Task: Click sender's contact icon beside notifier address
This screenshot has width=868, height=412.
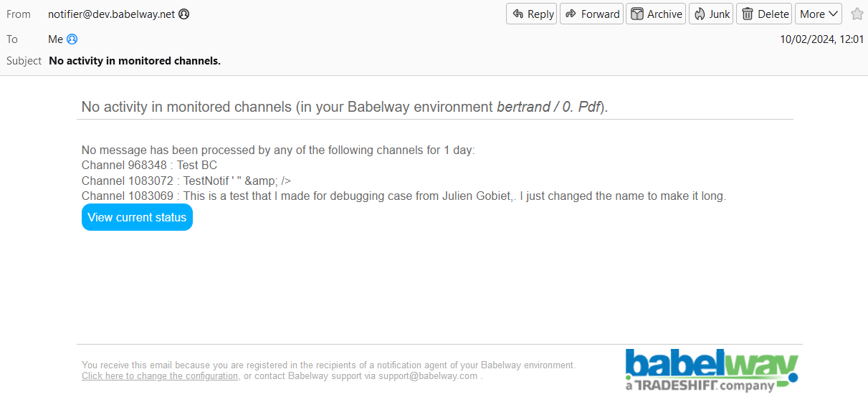Action: click(184, 14)
